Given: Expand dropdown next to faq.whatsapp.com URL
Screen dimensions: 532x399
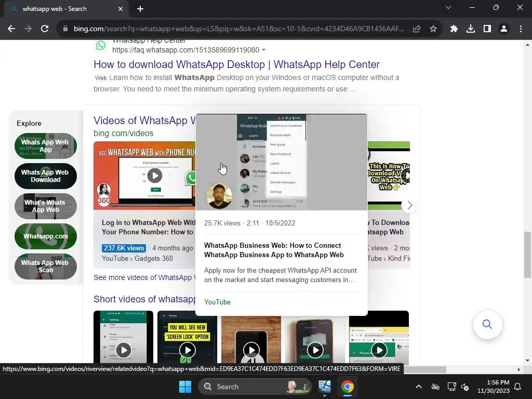Looking at the screenshot, I should click(x=263, y=50).
